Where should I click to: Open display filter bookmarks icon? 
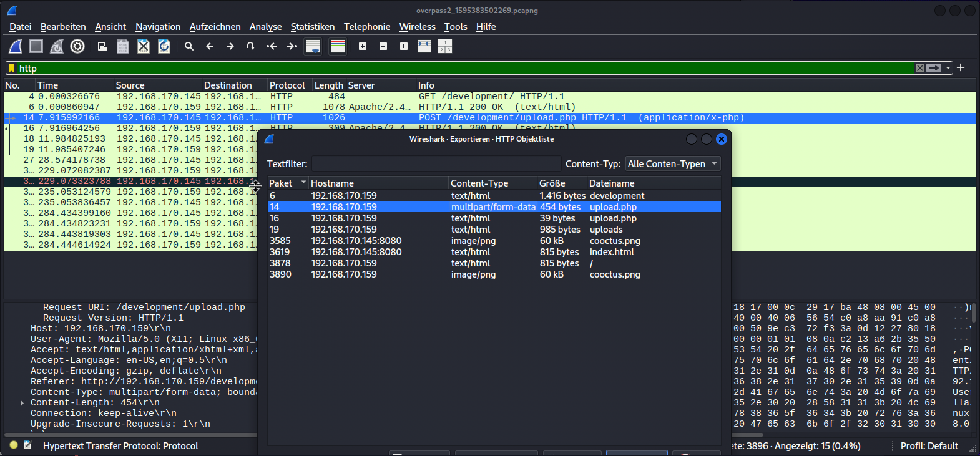(12, 68)
